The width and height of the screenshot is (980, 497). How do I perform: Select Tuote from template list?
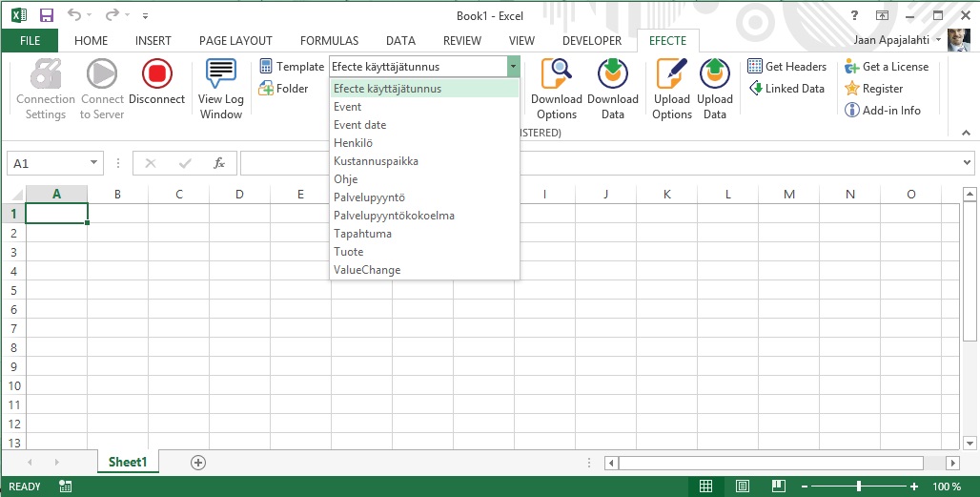click(424, 252)
